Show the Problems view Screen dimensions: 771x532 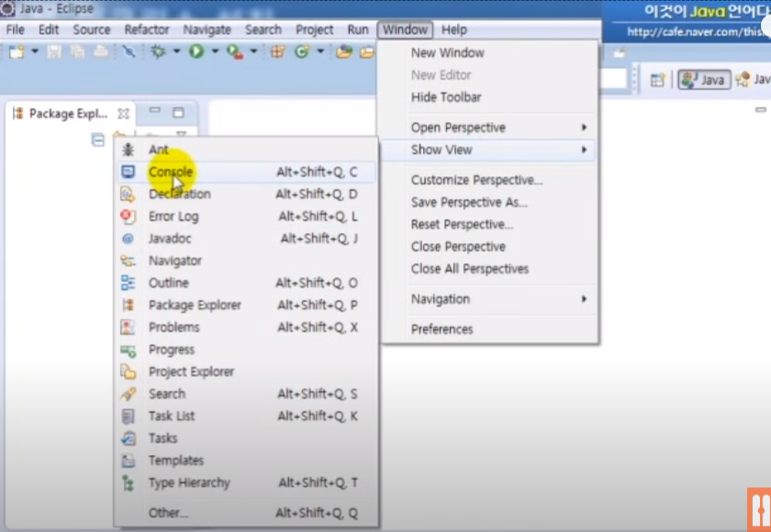[x=246, y=327]
